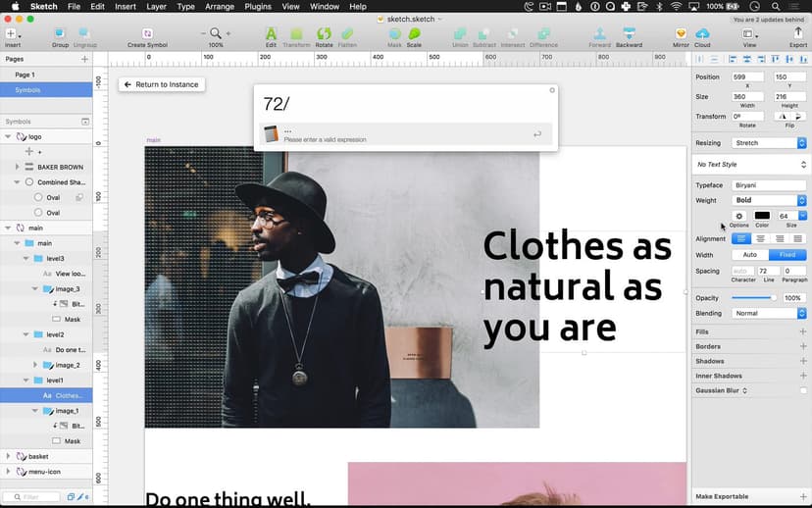Click Return to Instance button
Viewport: 812px width, 508px height.
(x=160, y=84)
